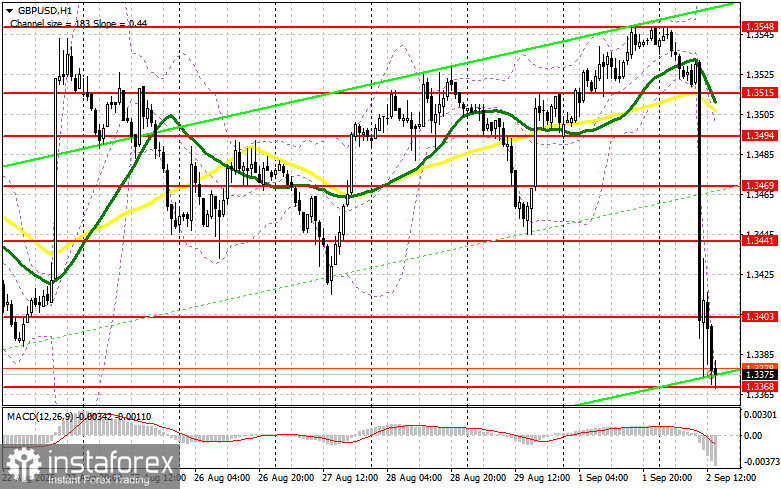Image resolution: width=781 pixels, height=489 pixels.
Task: Click the red 1.3494 price level label
Action: pyautogui.click(x=760, y=135)
